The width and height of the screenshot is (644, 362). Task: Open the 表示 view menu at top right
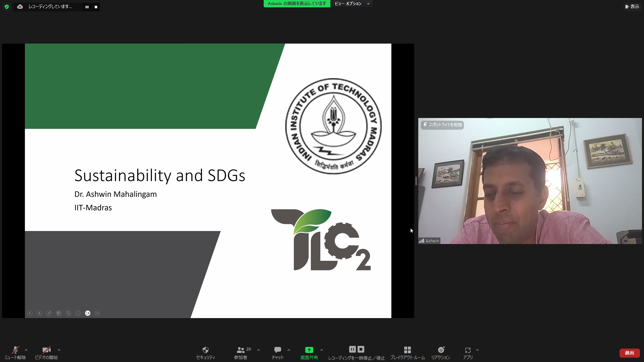[632, 6]
